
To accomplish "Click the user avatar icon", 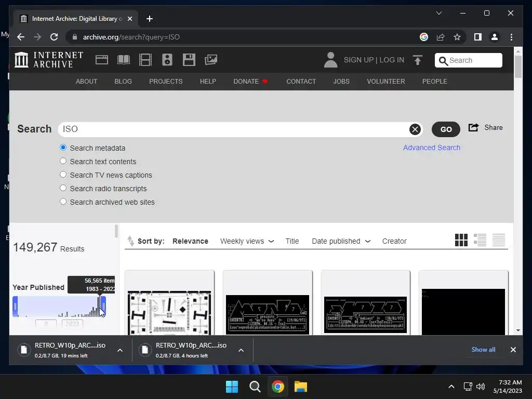I will pyautogui.click(x=330, y=60).
